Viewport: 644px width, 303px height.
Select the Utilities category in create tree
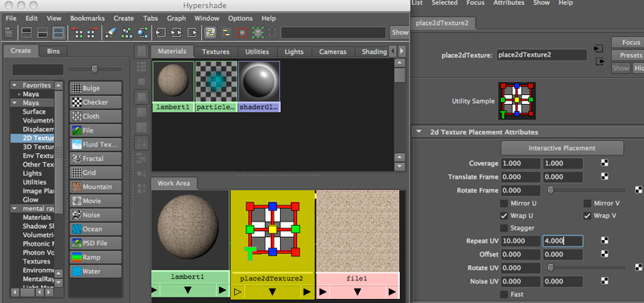tap(35, 182)
